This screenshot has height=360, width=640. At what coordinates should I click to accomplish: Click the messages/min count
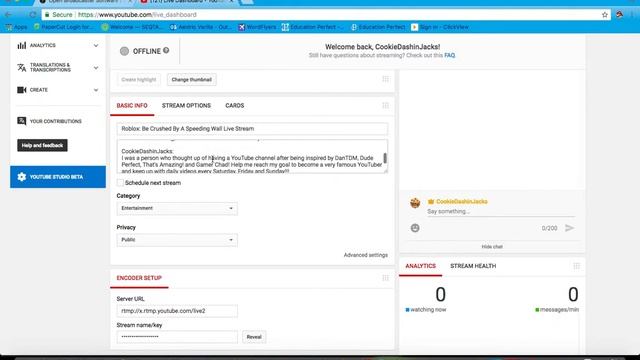click(573, 294)
